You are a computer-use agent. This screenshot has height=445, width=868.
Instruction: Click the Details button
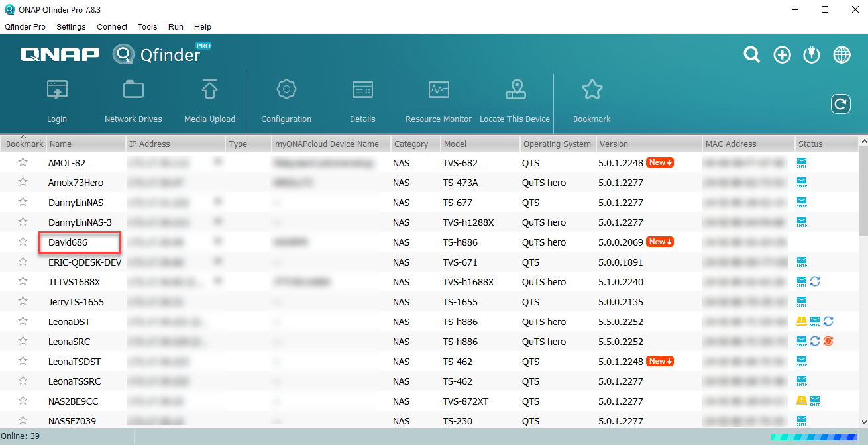pos(362,99)
